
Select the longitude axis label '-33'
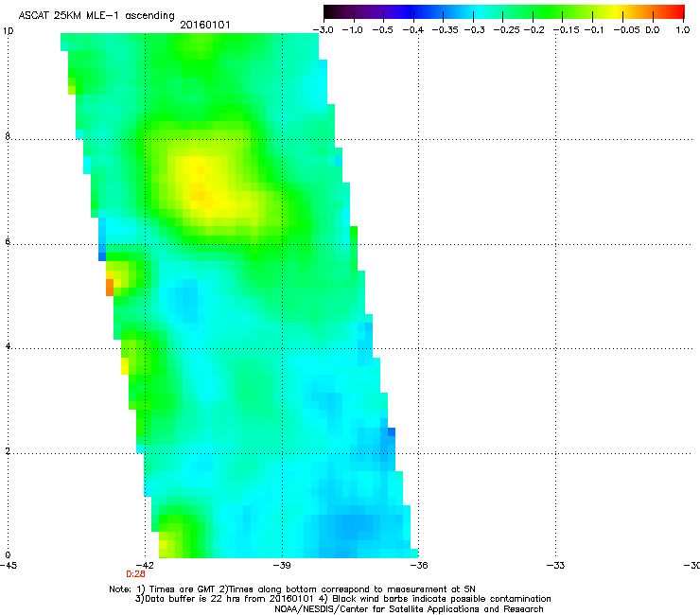[555, 566]
